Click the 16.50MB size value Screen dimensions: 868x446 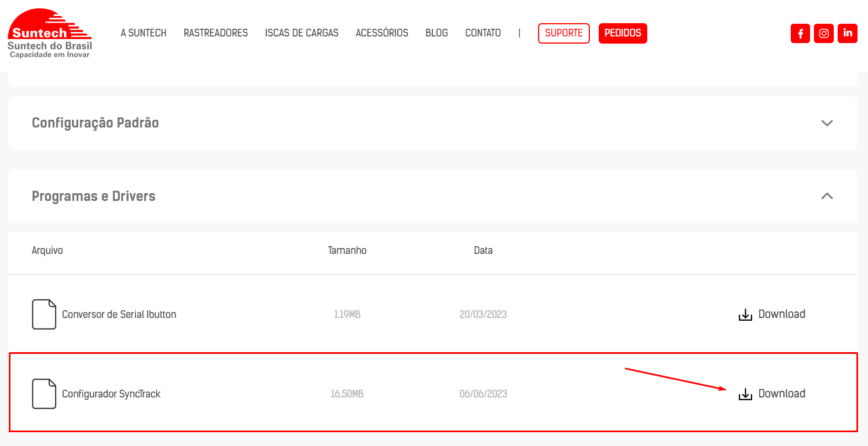click(347, 394)
